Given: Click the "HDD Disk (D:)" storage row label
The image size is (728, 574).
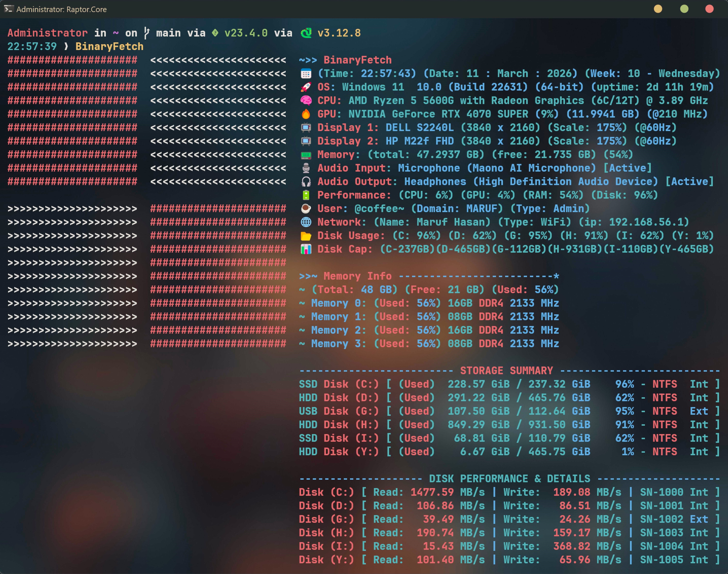Looking at the screenshot, I should click(339, 398).
